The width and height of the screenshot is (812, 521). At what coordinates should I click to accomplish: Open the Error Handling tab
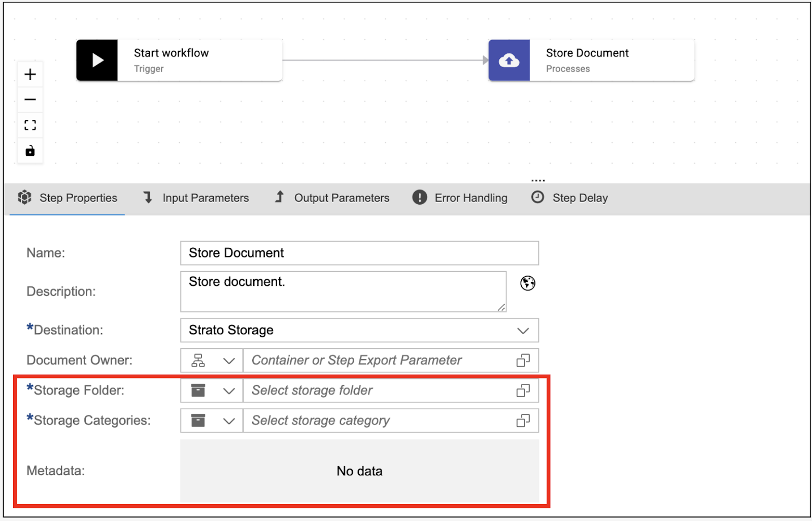coord(460,198)
